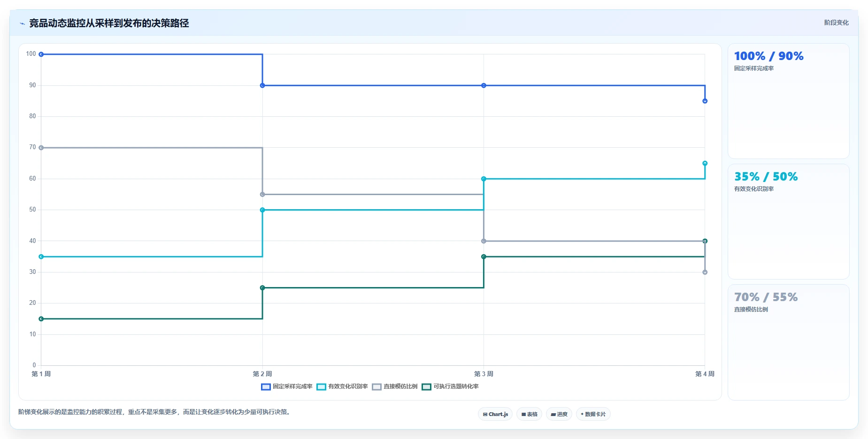Click the small icon before the page title
Screen dimensions: 868x439
(22, 23)
